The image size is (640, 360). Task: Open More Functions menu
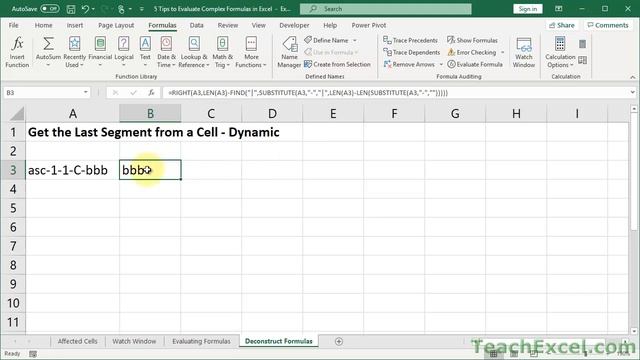coord(251,52)
